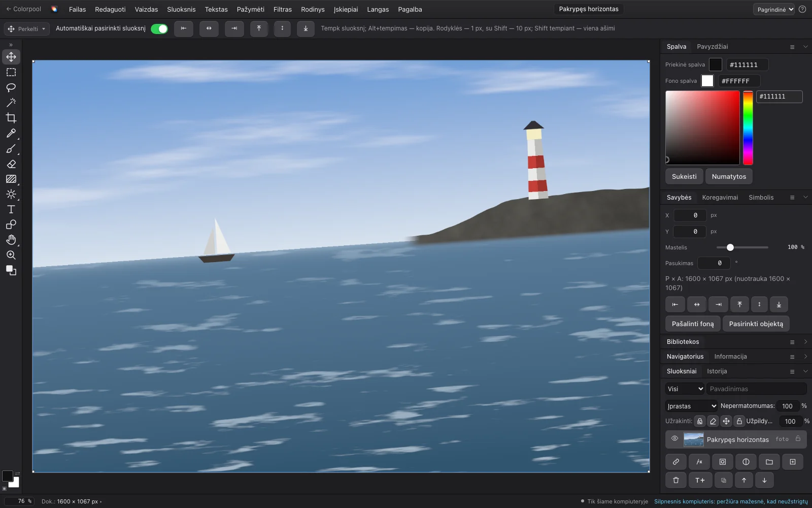Toggle lock all on layer
812x508 pixels.
[x=739, y=421]
